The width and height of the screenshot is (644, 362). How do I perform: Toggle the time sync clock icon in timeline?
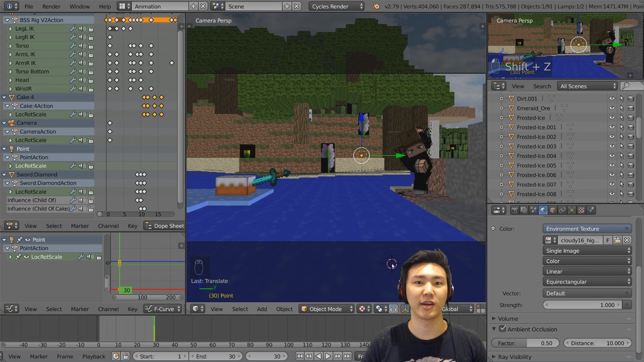tap(116, 356)
